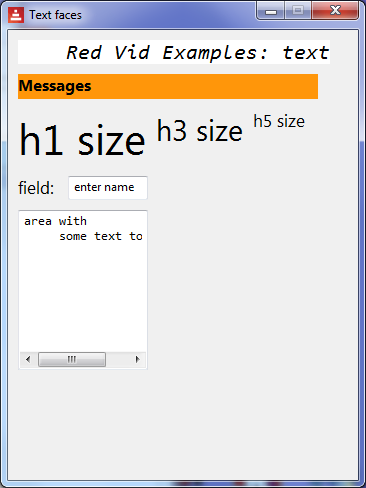Click the italic "Red Vid Examples: text" heading
Image resolution: width=366 pixels, height=488 pixels.
[x=198, y=53]
